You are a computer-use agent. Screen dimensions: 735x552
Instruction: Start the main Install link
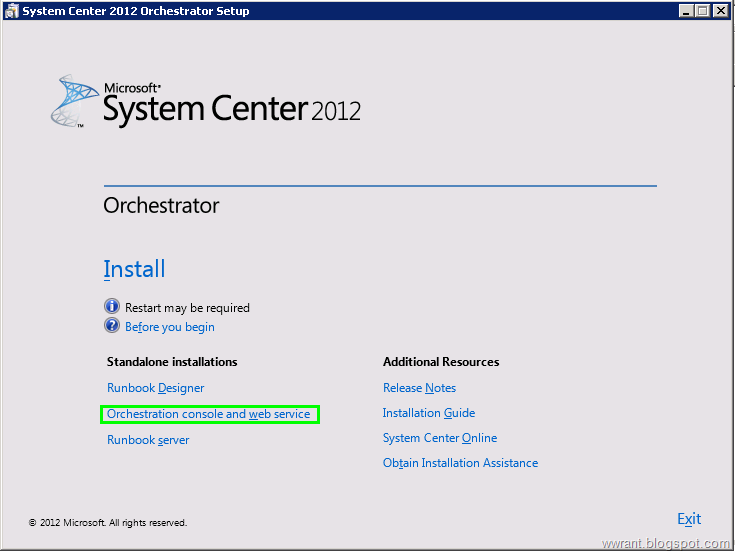point(134,269)
